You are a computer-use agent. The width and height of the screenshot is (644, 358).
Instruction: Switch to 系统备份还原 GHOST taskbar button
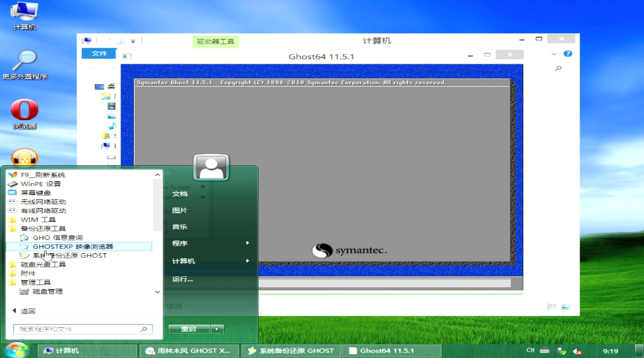point(291,350)
